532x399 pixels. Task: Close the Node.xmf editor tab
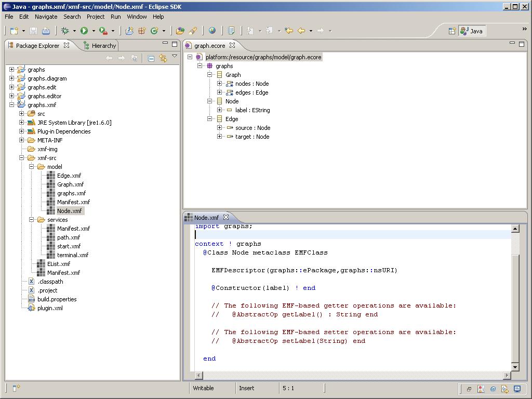coord(226,217)
